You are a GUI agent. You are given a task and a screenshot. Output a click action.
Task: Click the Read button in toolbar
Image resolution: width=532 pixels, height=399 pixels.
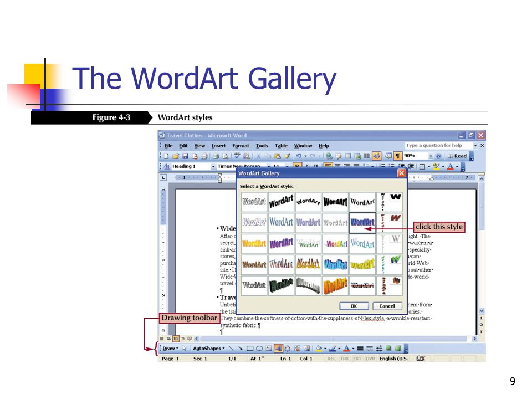pos(457,156)
